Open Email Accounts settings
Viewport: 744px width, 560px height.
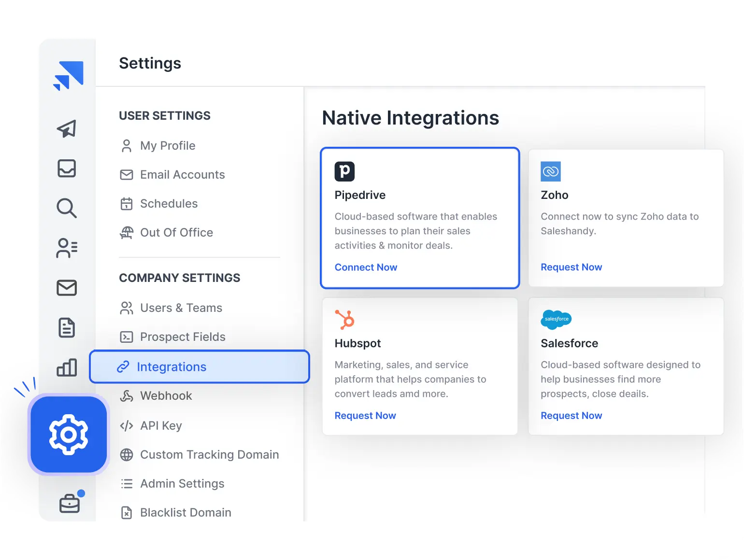[x=182, y=174]
